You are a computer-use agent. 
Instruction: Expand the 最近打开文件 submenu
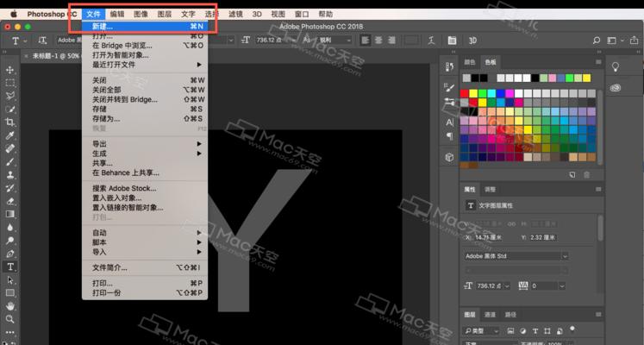pyautogui.click(x=145, y=65)
